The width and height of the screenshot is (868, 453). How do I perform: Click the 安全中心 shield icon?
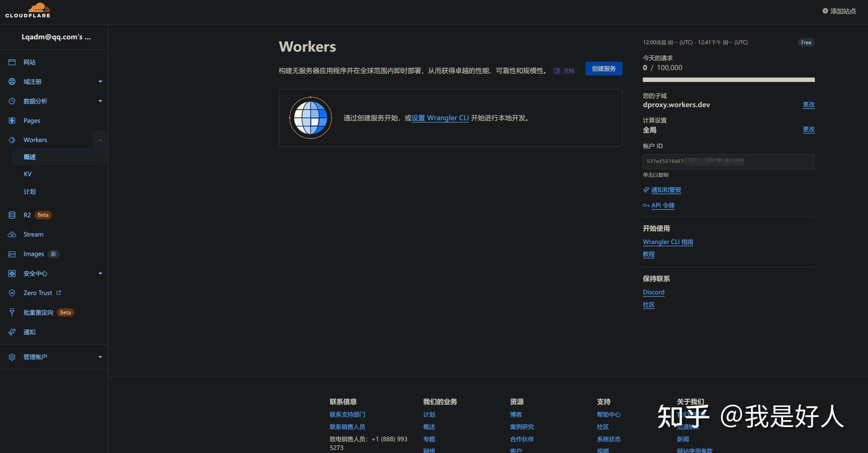12,273
